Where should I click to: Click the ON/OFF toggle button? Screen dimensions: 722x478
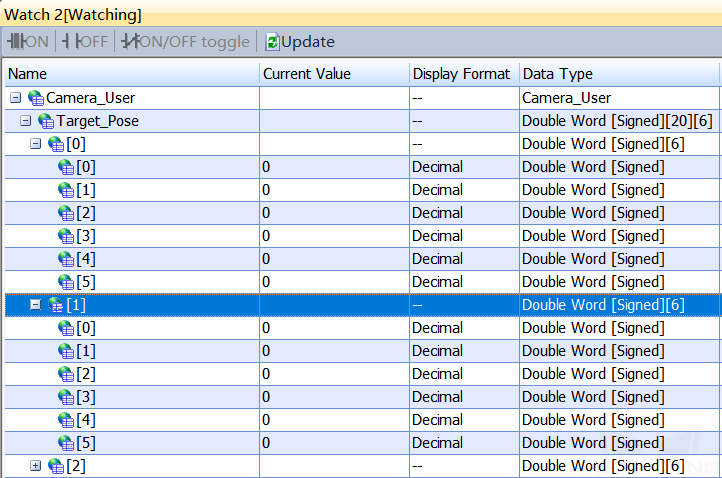point(185,41)
